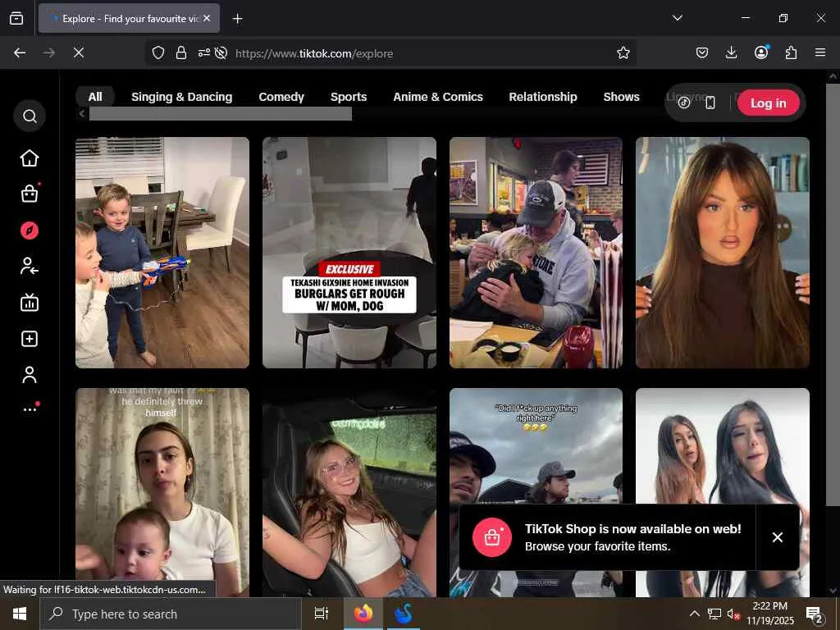
Task: Open the site permissions icon in address bar
Action: point(203,53)
